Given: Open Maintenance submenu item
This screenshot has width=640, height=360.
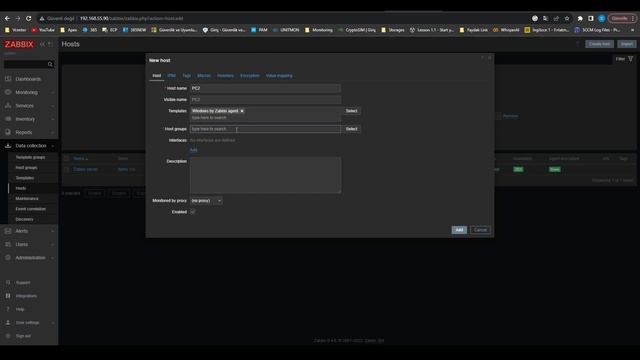Looking at the screenshot, I should (x=27, y=198).
